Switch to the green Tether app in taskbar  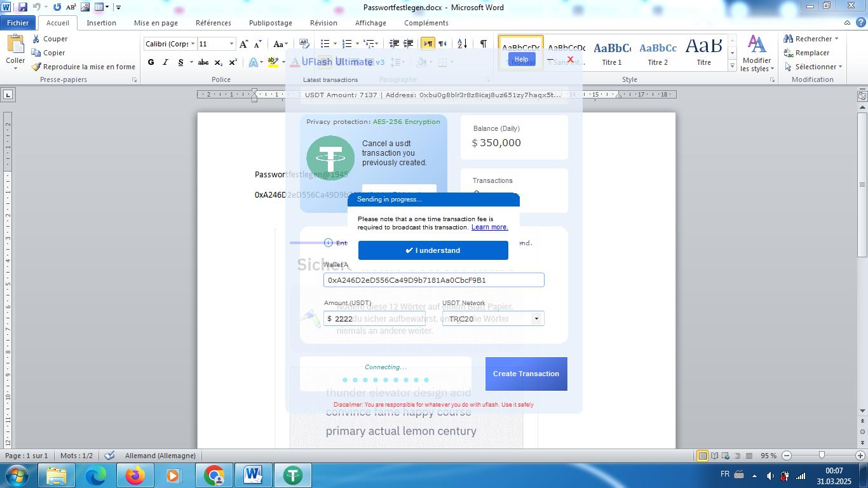tap(293, 475)
